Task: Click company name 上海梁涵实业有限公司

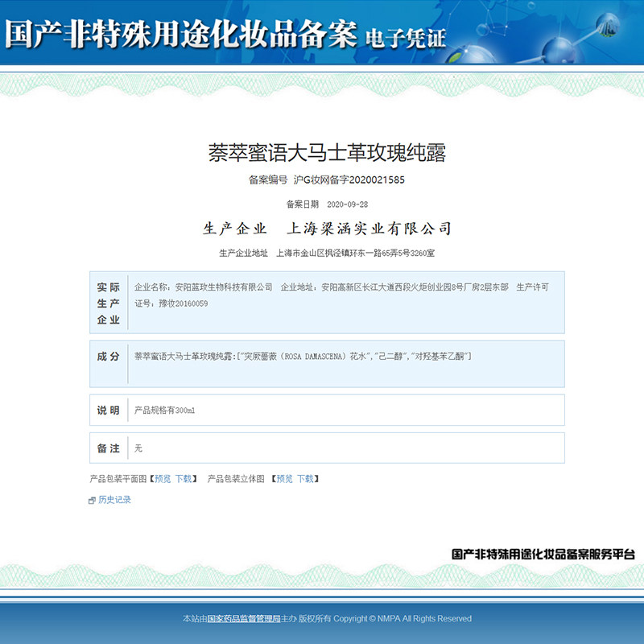Action: click(x=369, y=229)
